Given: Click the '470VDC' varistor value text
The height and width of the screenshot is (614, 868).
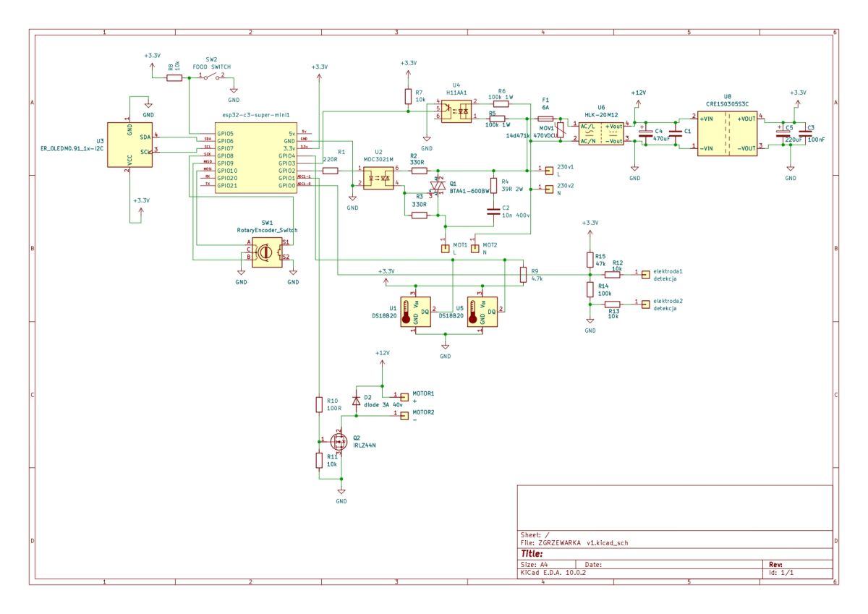Looking at the screenshot, I should coord(544,135).
